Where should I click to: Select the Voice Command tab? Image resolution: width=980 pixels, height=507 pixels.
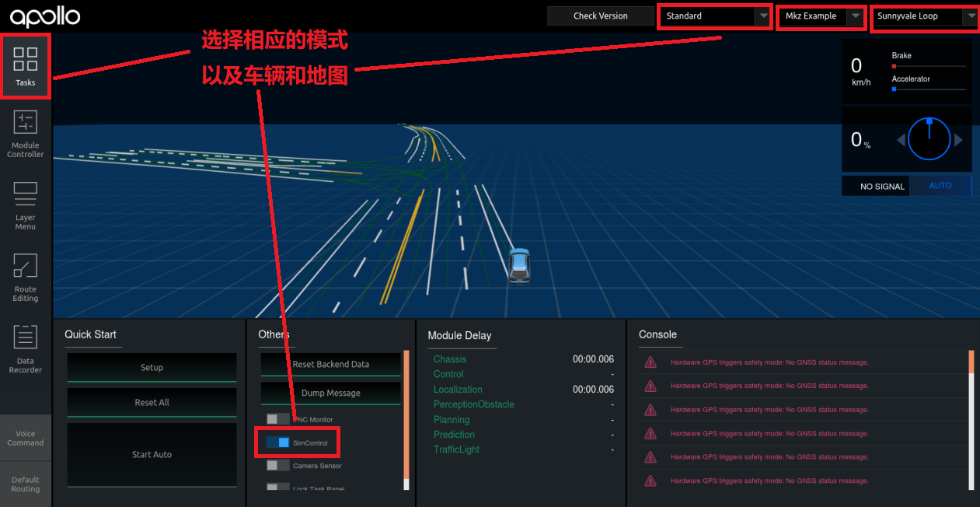click(26, 438)
